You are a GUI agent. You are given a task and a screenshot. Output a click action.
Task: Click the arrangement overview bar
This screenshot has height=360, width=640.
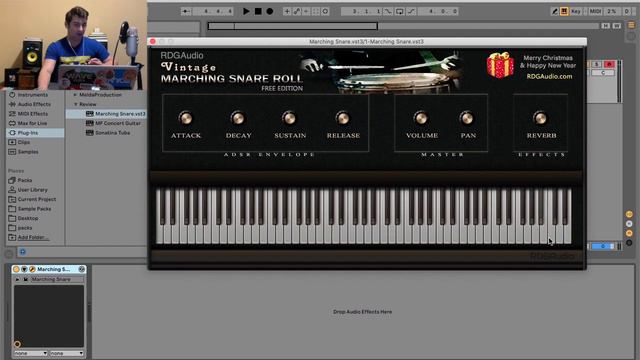[x=403, y=26]
